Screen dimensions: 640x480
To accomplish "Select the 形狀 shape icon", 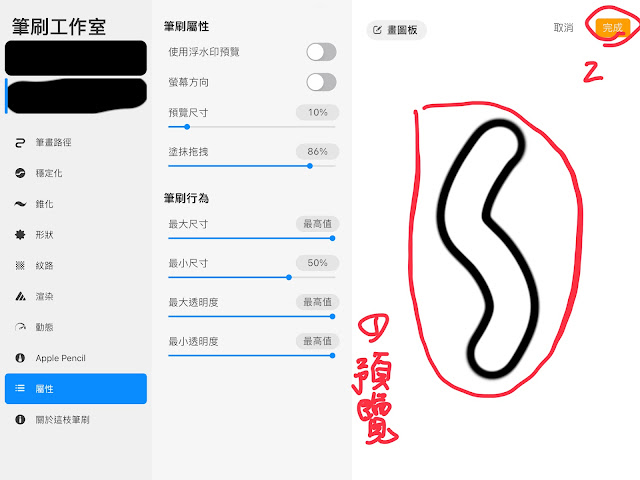I will (x=20, y=235).
